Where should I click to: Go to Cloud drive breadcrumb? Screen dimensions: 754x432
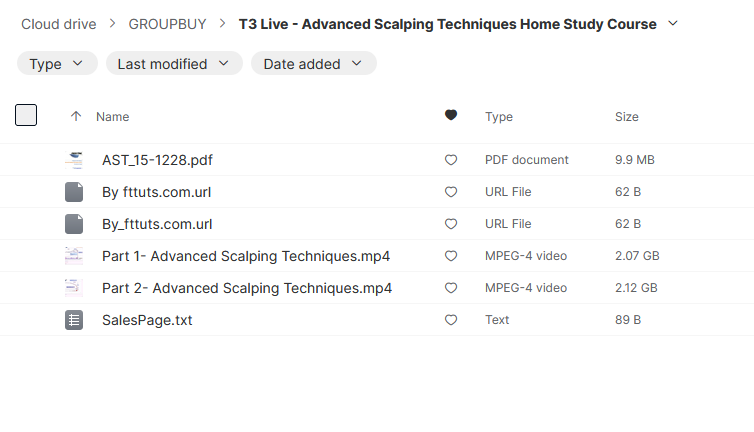[x=59, y=24]
